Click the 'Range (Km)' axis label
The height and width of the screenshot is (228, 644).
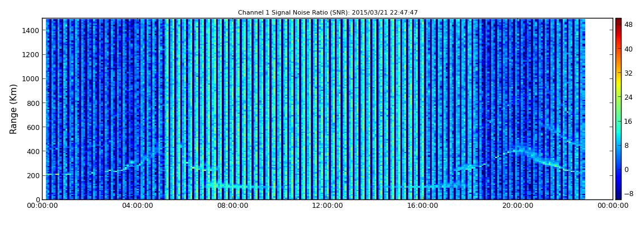click(13, 109)
